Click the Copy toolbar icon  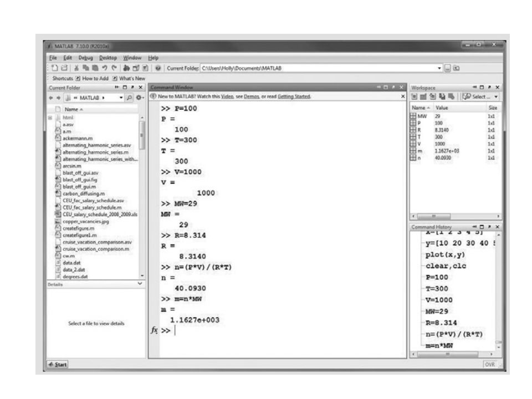tap(86, 68)
